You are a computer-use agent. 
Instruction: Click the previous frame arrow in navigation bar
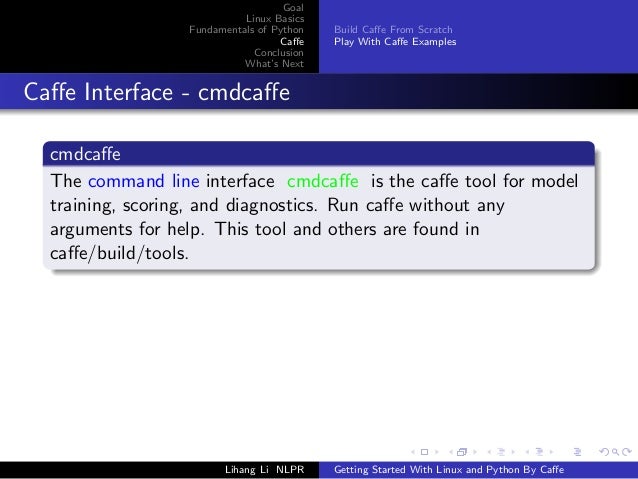(451, 452)
